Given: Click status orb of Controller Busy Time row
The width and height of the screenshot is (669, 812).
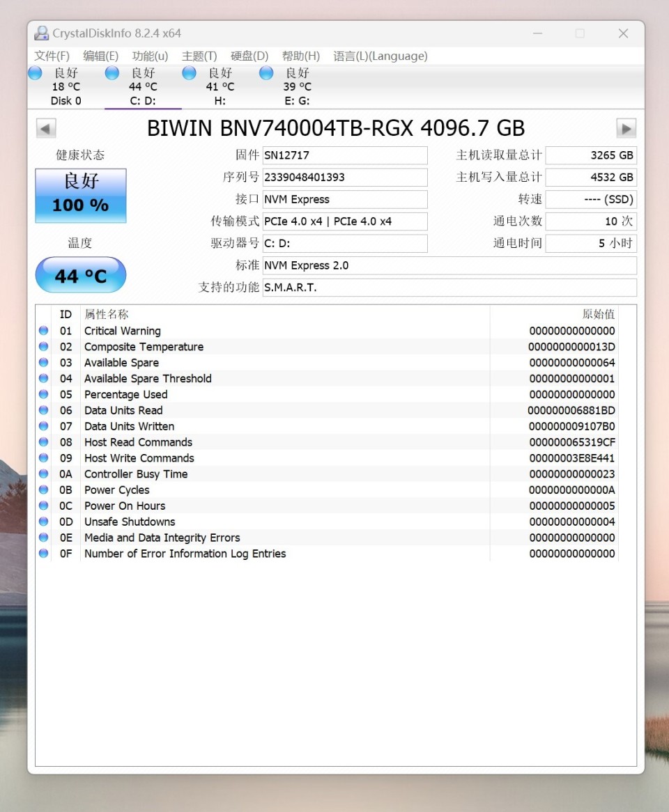Looking at the screenshot, I should coord(43,474).
